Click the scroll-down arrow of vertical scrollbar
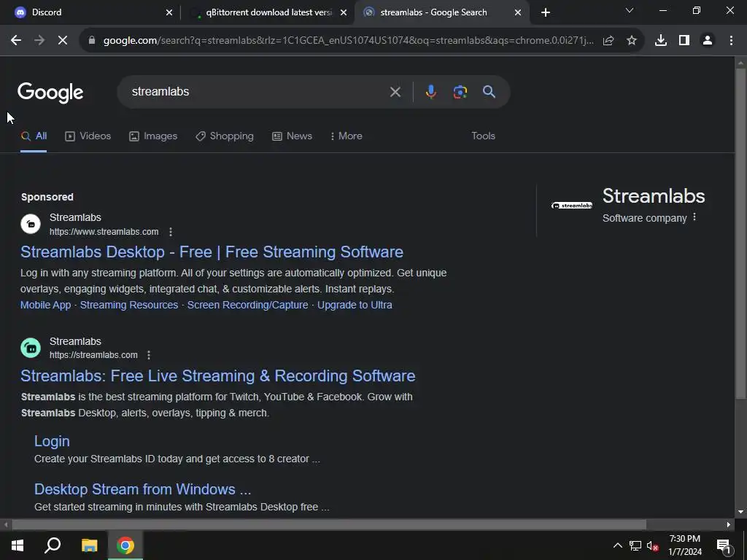 pyautogui.click(x=740, y=513)
